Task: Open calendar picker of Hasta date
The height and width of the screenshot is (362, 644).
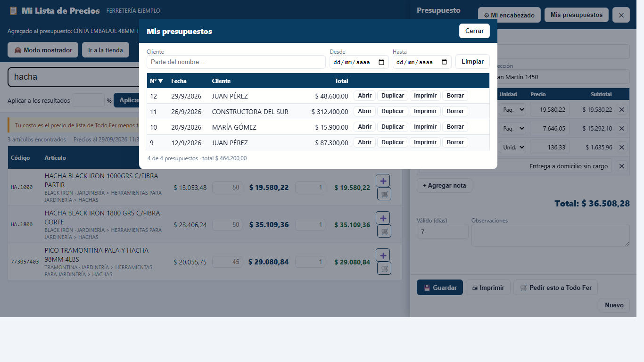Action: point(444,62)
